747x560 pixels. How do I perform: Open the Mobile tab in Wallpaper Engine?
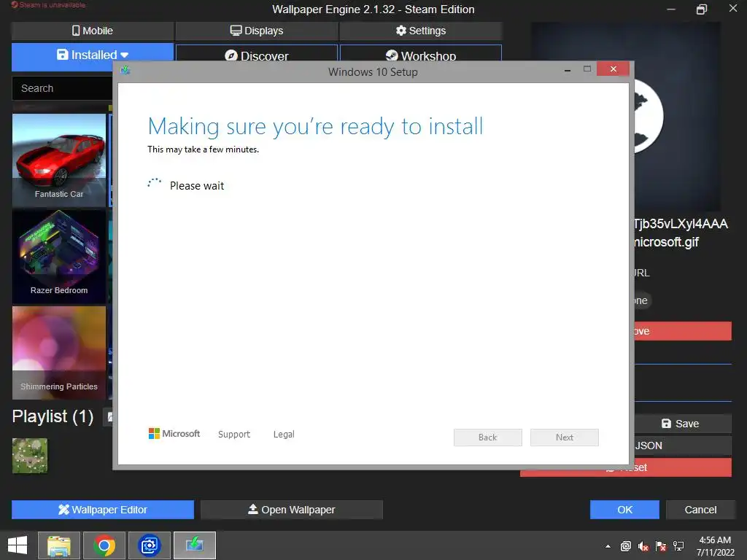93,31
